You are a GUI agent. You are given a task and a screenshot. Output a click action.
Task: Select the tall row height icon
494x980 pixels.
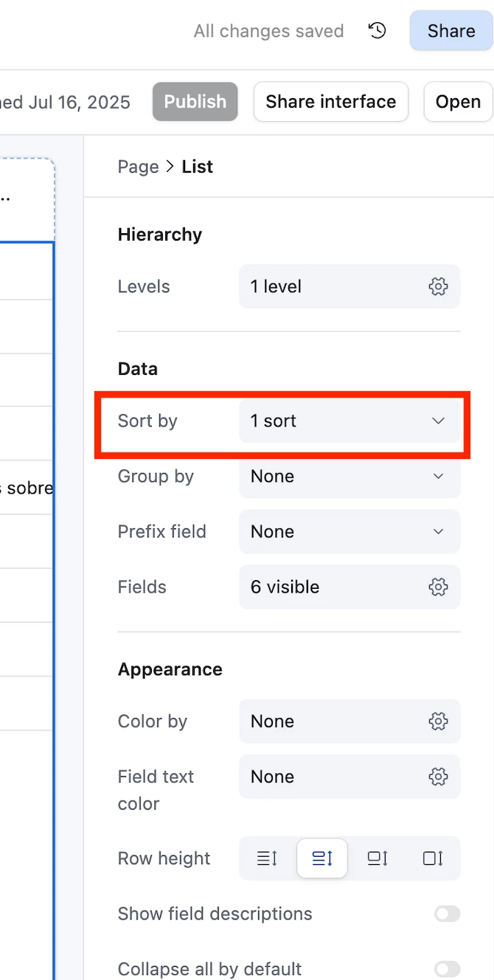pos(378,858)
